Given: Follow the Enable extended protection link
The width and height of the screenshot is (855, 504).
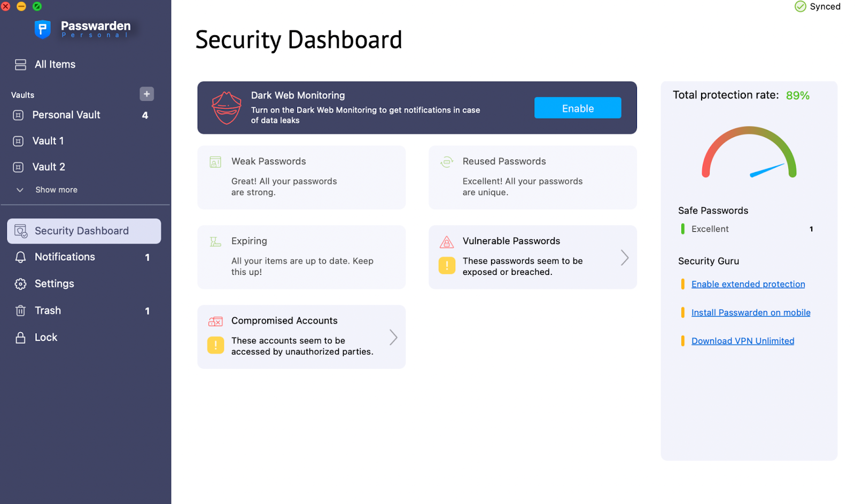Looking at the screenshot, I should pyautogui.click(x=748, y=285).
